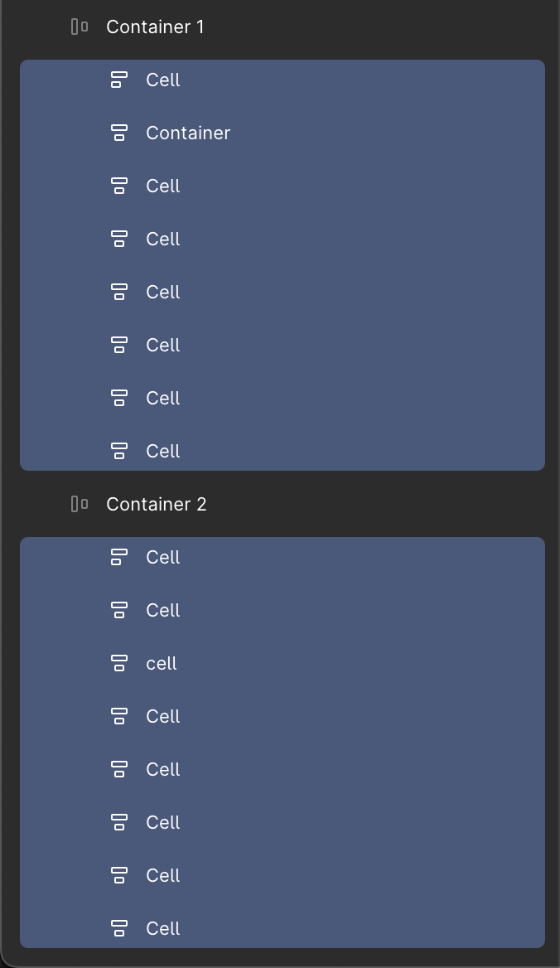Select the lowercase "cell" layer in Container 2

[282, 663]
